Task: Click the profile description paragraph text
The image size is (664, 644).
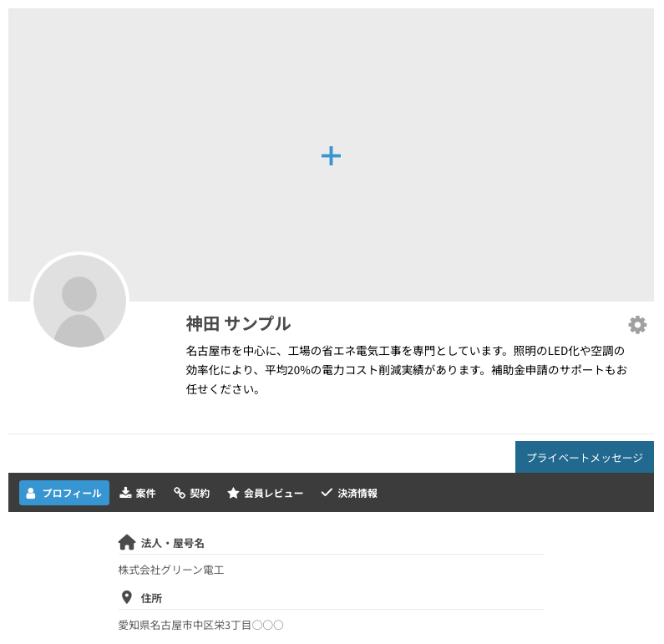Action: (x=405, y=369)
